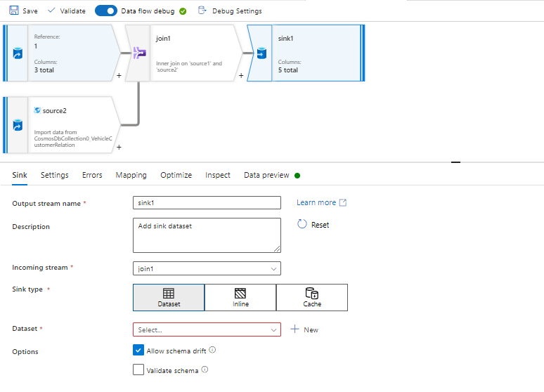Click the source2 import description text

tap(73, 138)
